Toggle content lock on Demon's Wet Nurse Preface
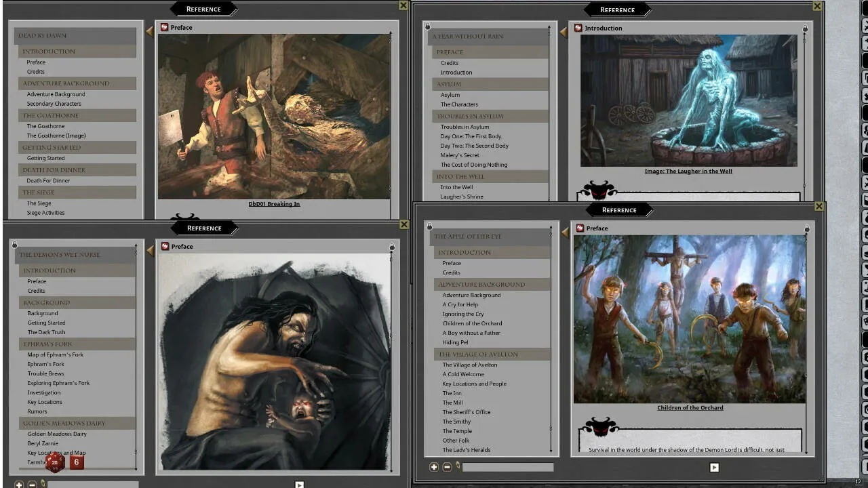The height and width of the screenshot is (488, 868). [391, 247]
